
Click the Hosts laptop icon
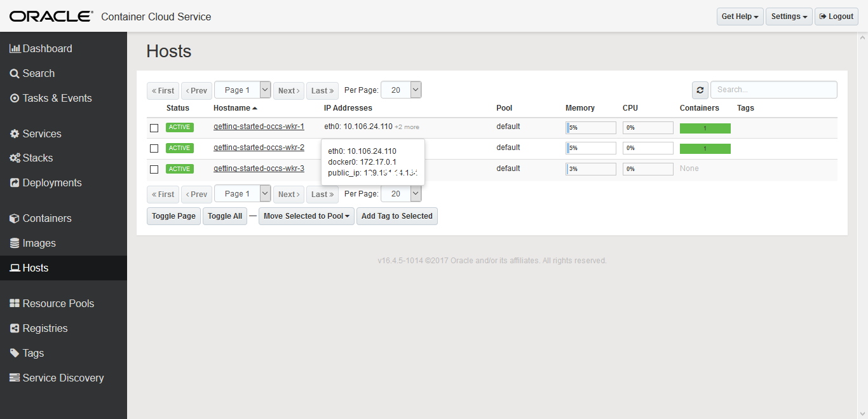(x=15, y=268)
